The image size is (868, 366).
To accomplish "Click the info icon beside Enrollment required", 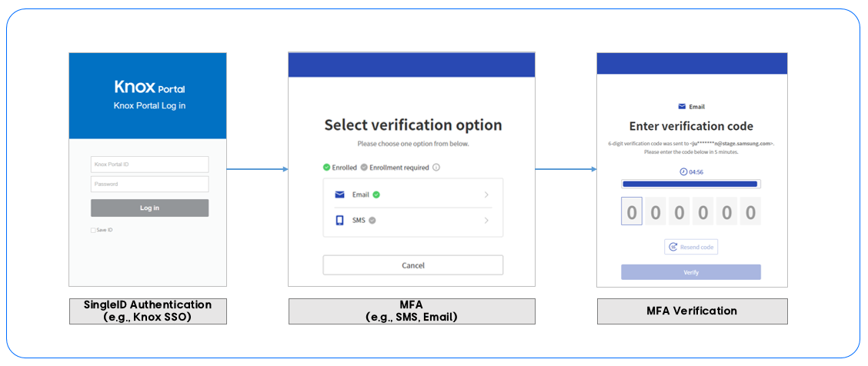I will pyautogui.click(x=436, y=167).
